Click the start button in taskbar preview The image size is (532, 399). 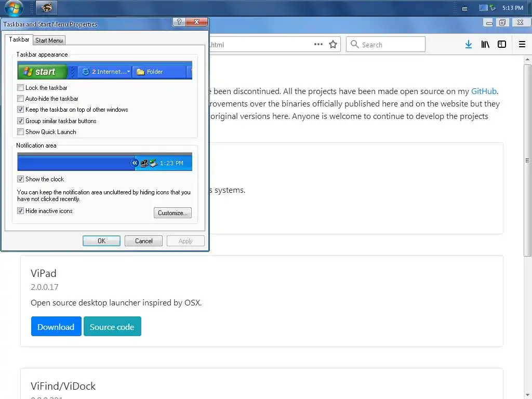(x=42, y=72)
